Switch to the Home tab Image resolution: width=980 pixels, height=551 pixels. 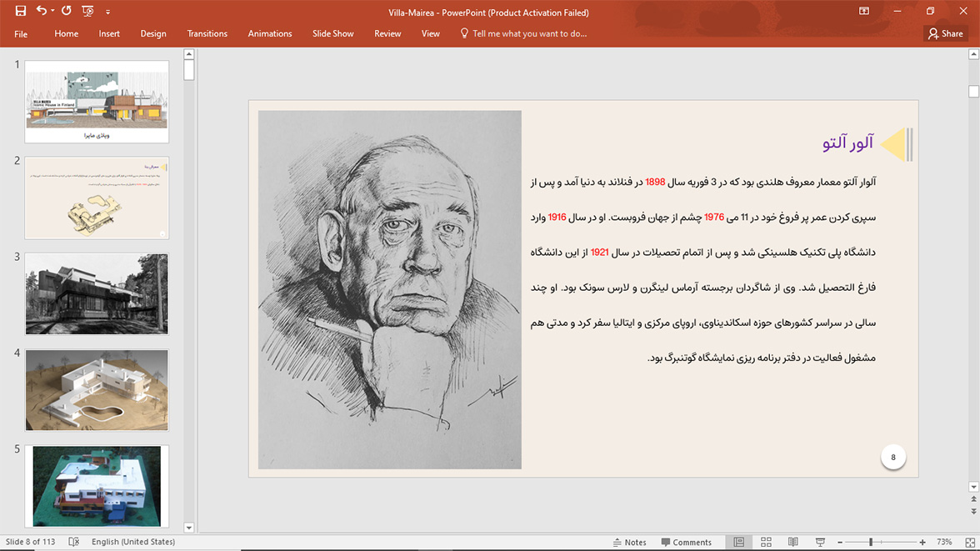[x=67, y=34]
